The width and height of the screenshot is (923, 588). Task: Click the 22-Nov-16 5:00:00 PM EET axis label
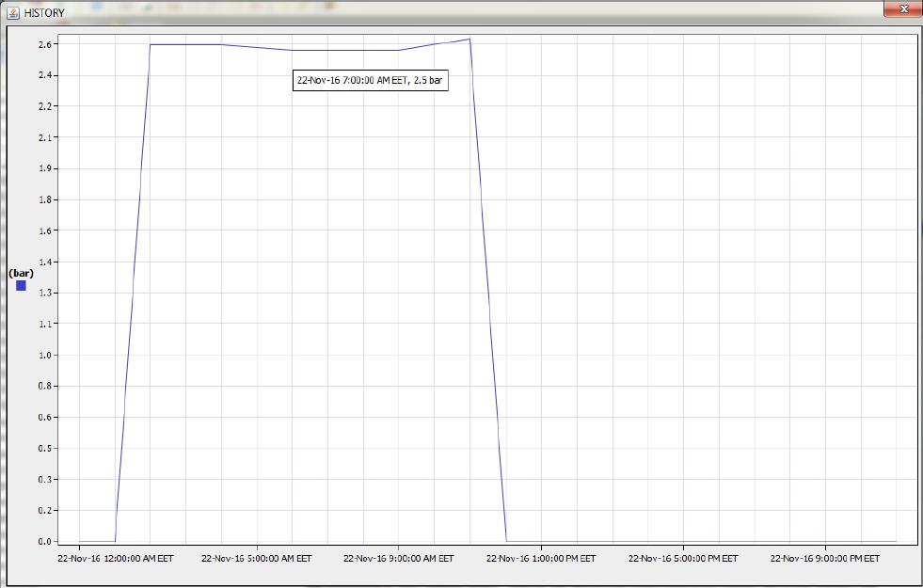683,558
